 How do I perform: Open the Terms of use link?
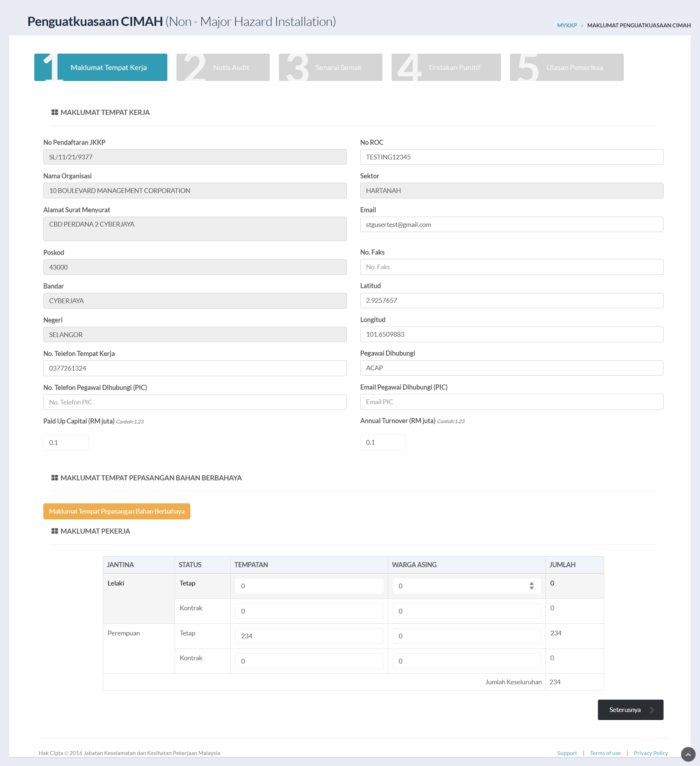coord(605,753)
